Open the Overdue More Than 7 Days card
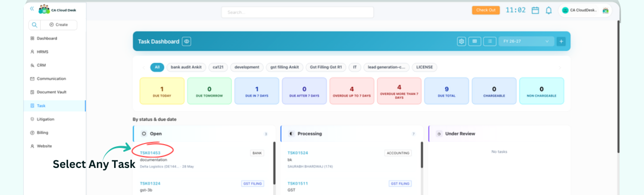 (399, 91)
